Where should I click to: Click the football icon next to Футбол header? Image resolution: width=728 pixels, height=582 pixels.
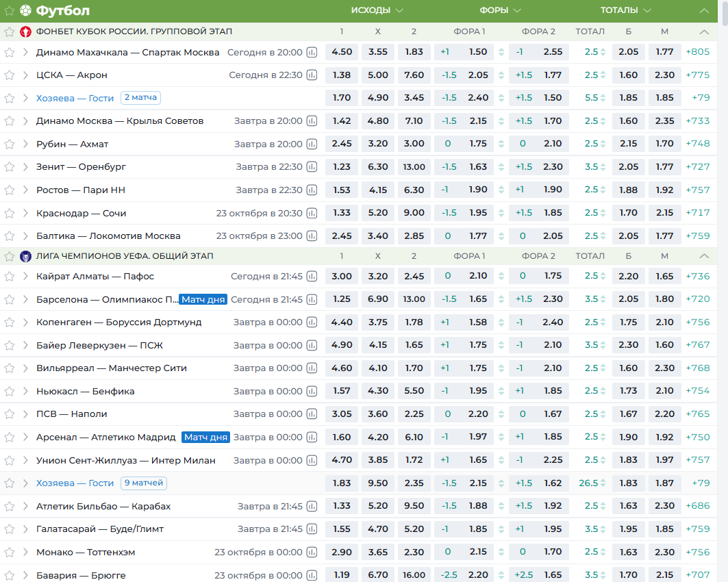click(x=25, y=10)
